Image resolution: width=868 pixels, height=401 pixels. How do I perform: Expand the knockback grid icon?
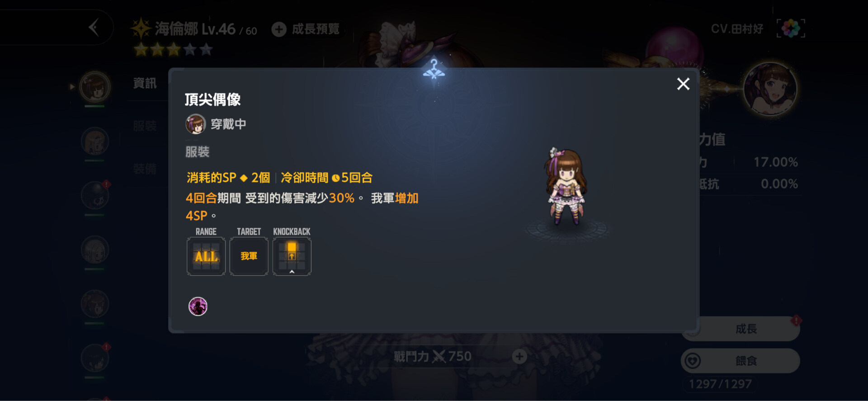tap(292, 256)
